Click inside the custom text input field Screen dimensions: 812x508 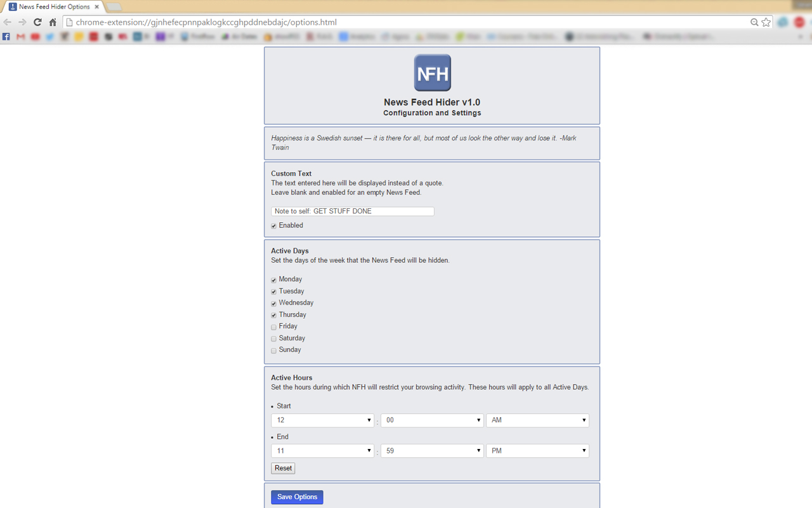tap(352, 211)
